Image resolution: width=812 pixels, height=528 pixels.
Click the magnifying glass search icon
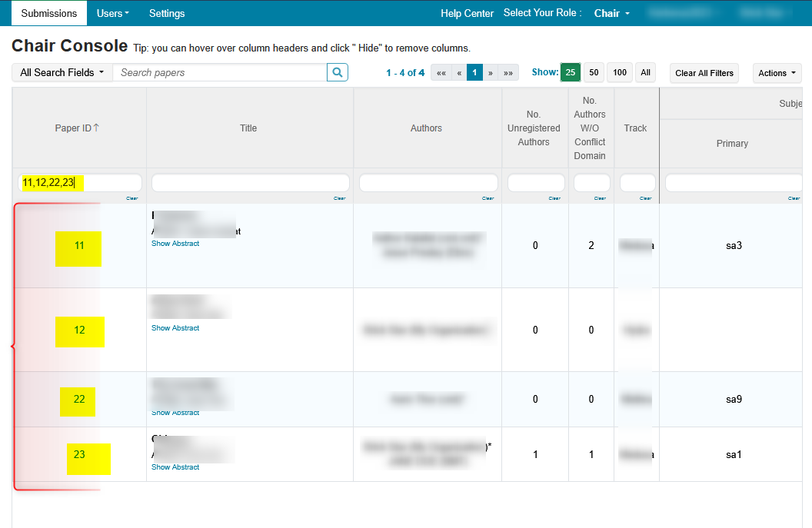click(x=337, y=72)
